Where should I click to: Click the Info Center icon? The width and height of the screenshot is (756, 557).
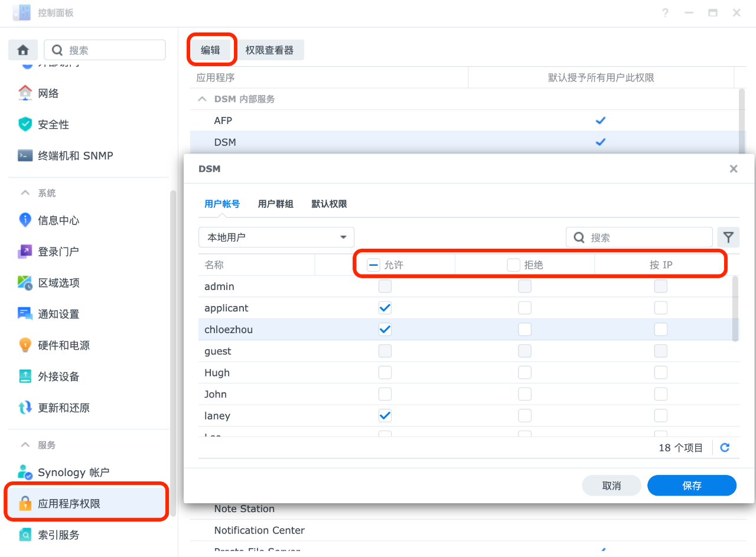coord(25,220)
